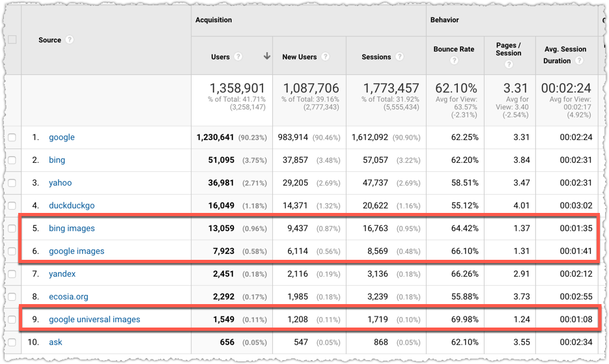The width and height of the screenshot is (609, 364).
Task: Select duckduckgo pages per session 4.01
Action: [x=521, y=206]
